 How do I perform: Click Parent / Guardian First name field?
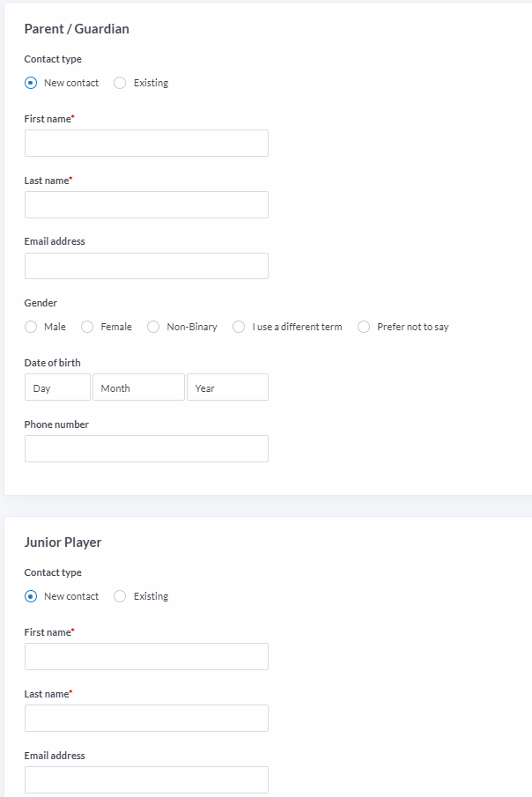[x=146, y=143]
